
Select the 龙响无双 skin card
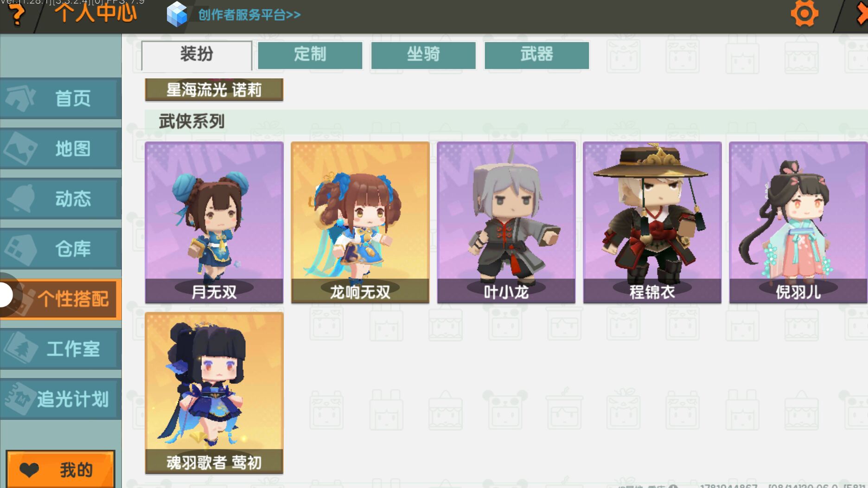pyautogui.click(x=360, y=223)
